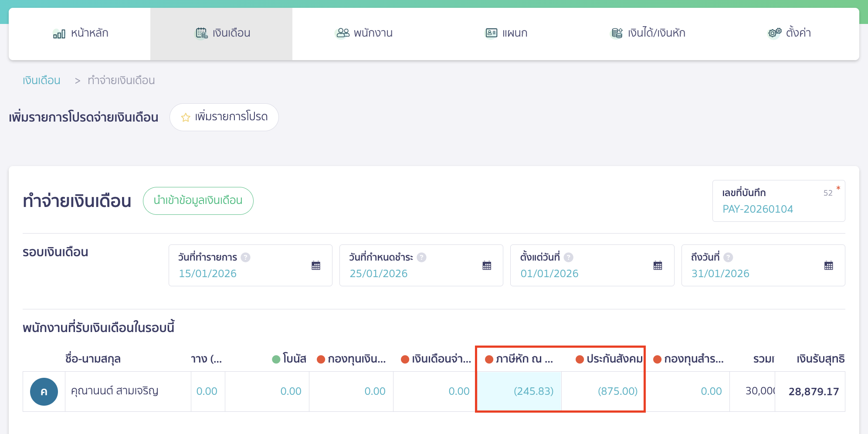The height and width of the screenshot is (434, 868).
Task: Toggle the green dot beside โบนัส column
Action: pos(276,359)
